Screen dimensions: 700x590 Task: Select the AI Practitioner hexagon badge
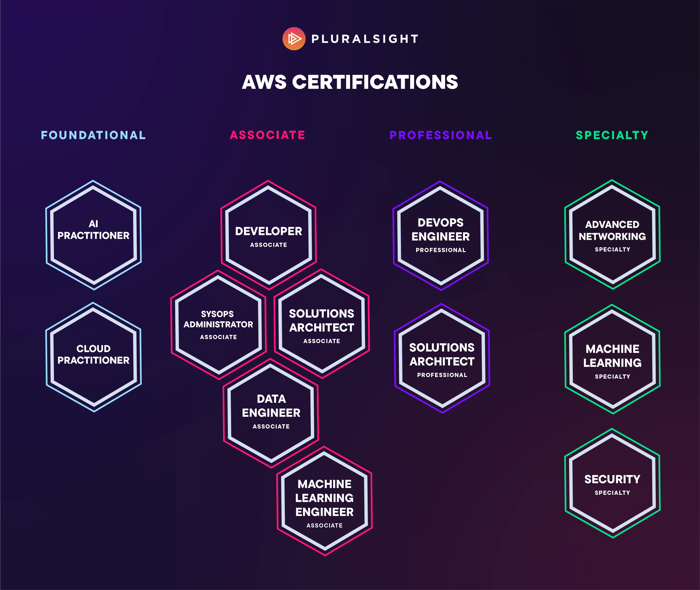pos(94,235)
